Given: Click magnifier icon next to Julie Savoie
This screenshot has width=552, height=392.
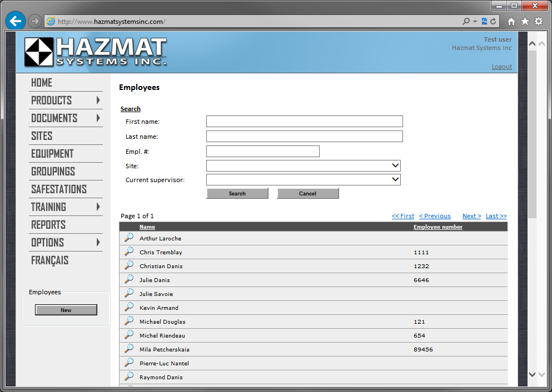Looking at the screenshot, I should click(129, 293).
